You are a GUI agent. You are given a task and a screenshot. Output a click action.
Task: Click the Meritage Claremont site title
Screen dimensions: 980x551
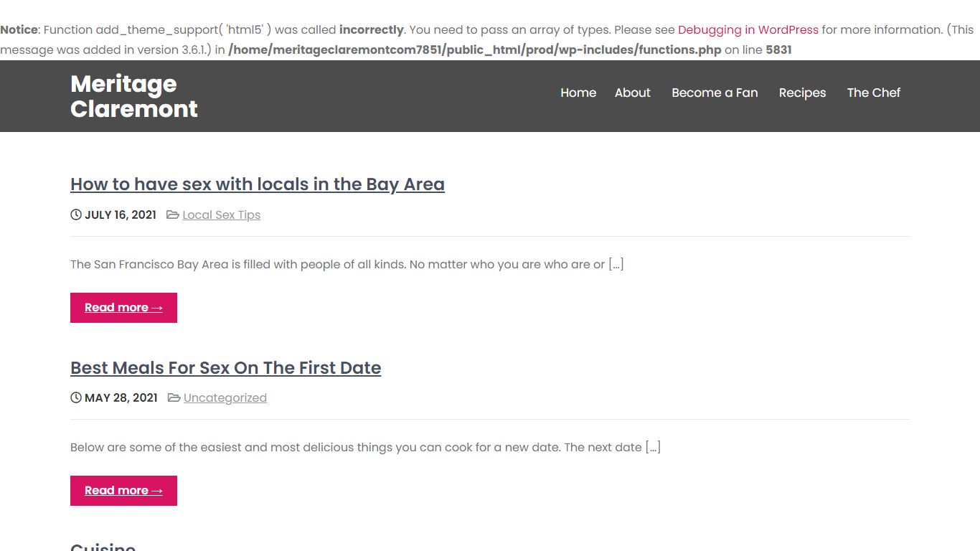tap(134, 96)
